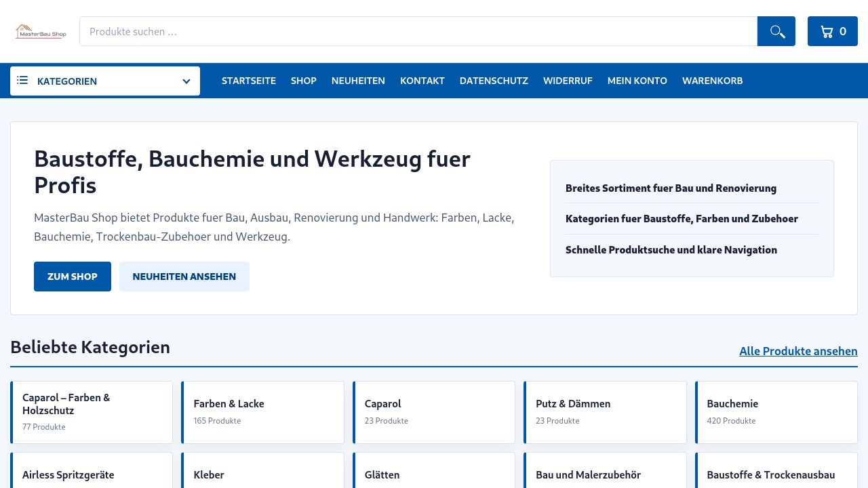Go to Mein Konto
The image size is (868, 488).
click(x=637, y=81)
